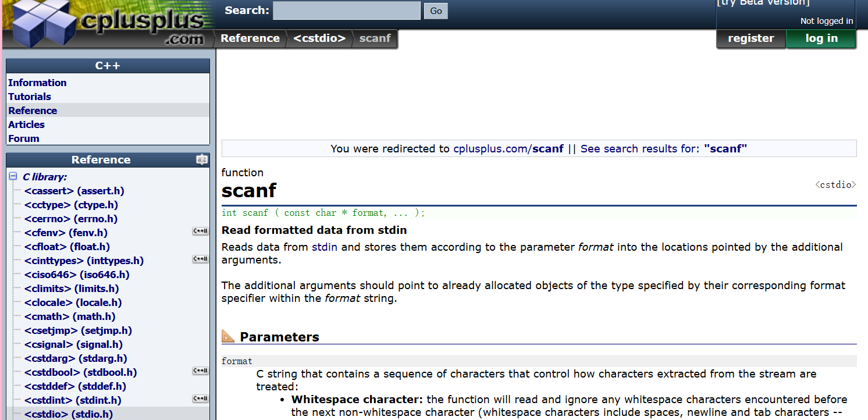The height and width of the screenshot is (420, 868).
Task: Open the <cstdio> breadcrumb dropdown
Action: (x=319, y=38)
